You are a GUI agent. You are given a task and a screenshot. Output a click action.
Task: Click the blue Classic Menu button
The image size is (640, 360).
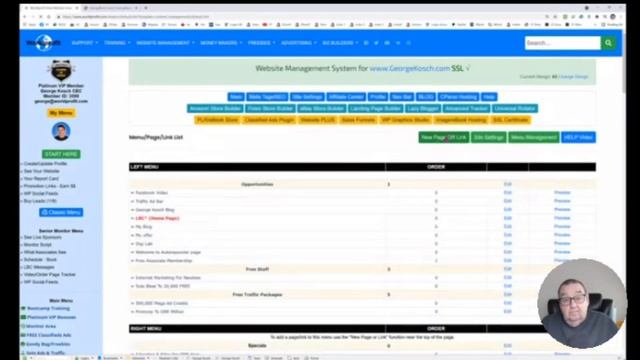coord(61,212)
